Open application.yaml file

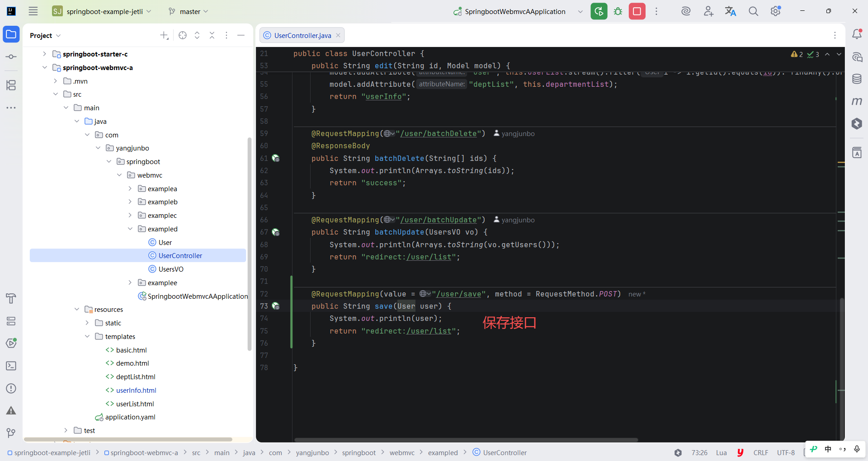click(130, 417)
